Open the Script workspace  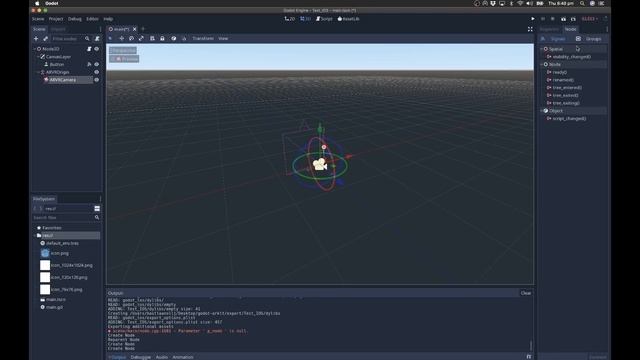324,19
